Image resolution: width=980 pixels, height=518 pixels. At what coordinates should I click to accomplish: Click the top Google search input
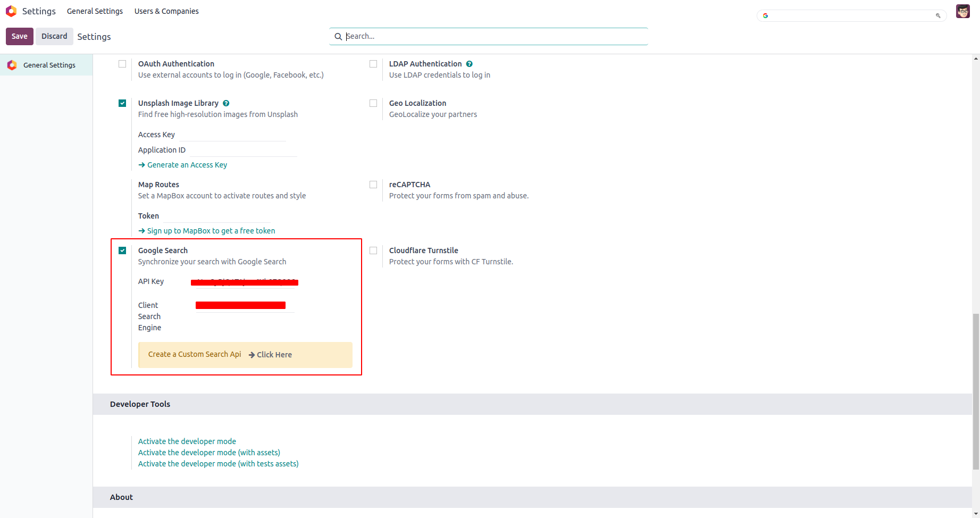coord(852,15)
